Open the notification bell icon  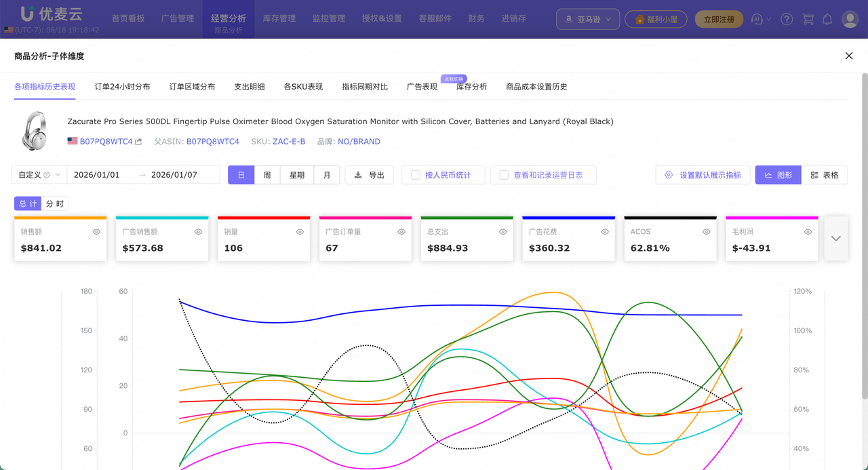click(827, 20)
